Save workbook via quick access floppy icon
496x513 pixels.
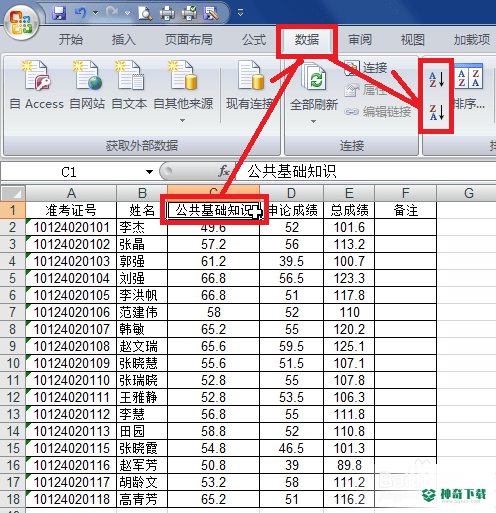[59, 13]
